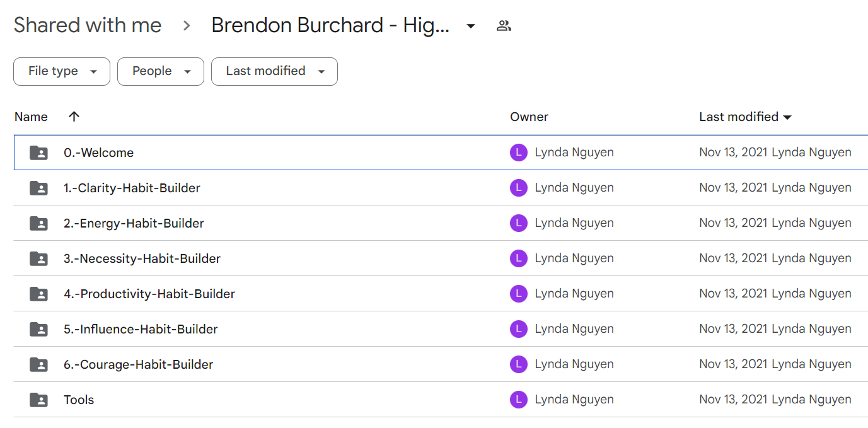Click owner name Lynda Nguyen in 2.-Energy-Habit-Builder row
This screenshot has width=868, height=428.
(574, 223)
